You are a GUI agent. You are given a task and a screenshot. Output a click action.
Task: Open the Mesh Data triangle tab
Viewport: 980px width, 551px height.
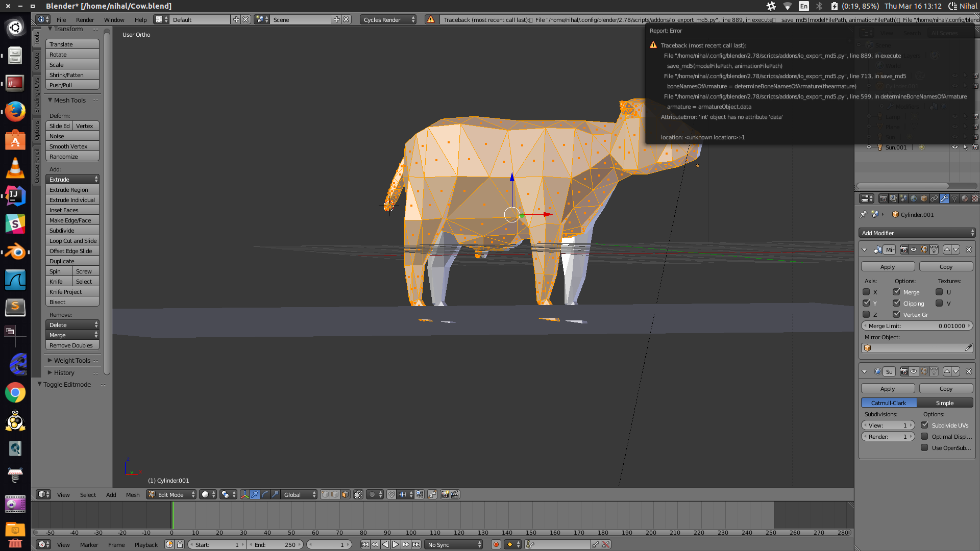coord(954,198)
